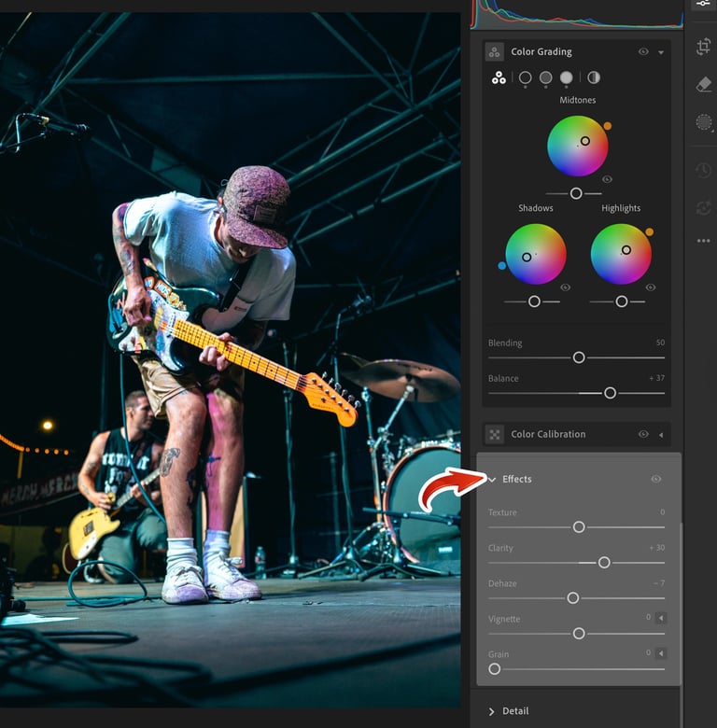Expand Vignette additional options triangle

coord(661,618)
